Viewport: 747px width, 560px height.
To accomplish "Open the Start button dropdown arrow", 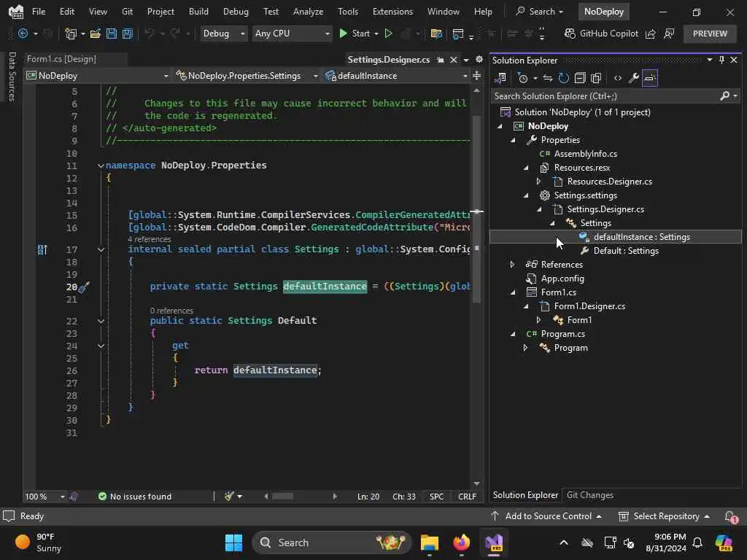I will [x=376, y=34].
